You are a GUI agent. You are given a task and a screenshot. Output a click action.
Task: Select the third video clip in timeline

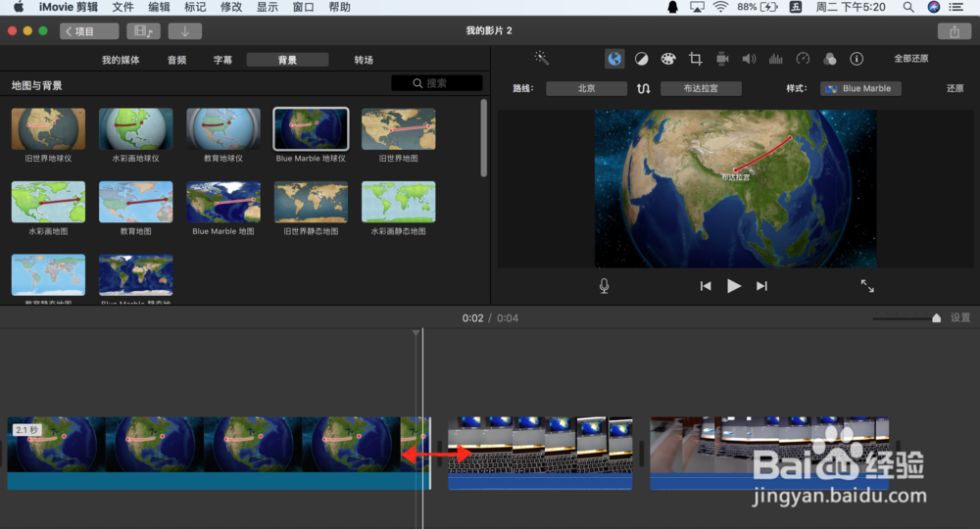pos(769,453)
